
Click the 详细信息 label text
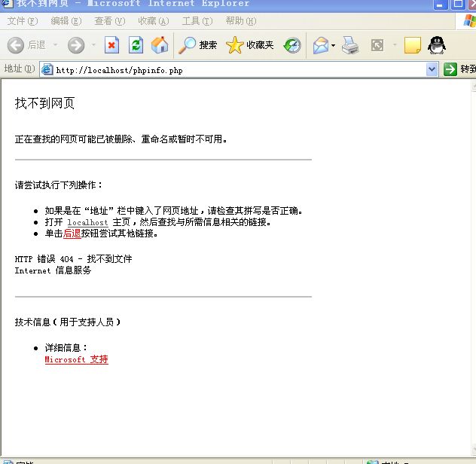point(66,348)
